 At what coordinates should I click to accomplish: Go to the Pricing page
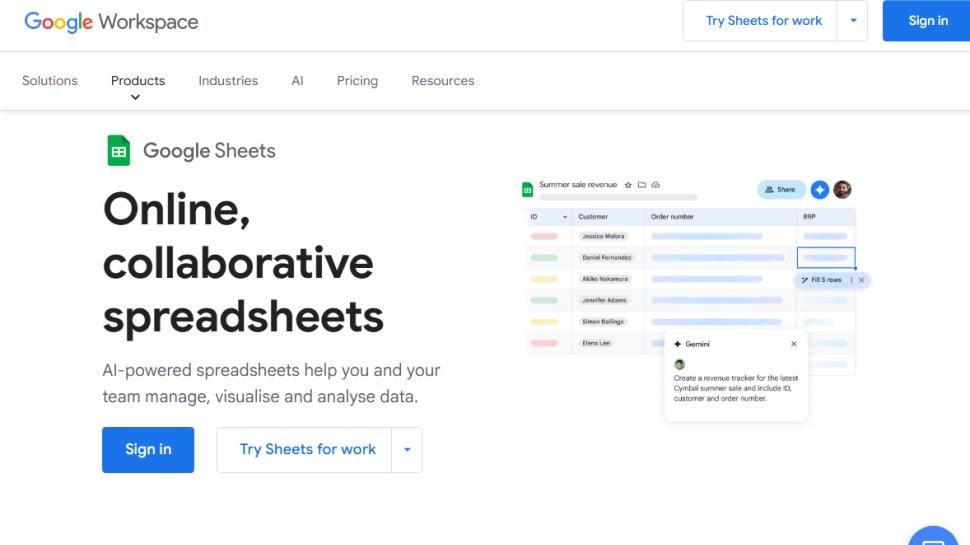tap(357, 80)
